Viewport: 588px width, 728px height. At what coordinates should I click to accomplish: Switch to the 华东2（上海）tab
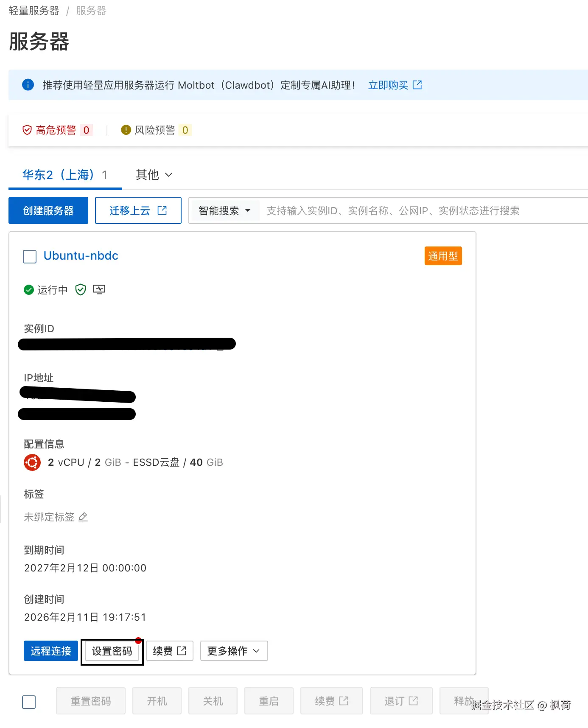pos(65,175)
